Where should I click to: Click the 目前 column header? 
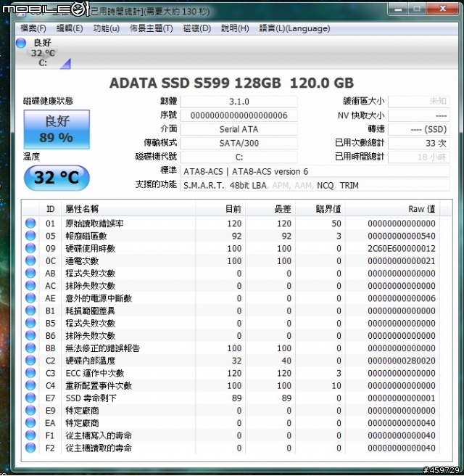point(220,209)
